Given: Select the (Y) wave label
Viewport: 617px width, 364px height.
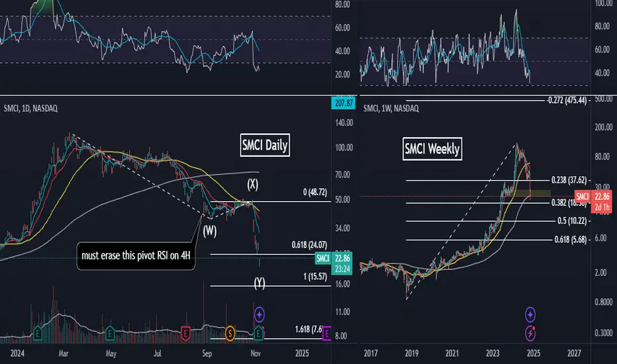Looking at the screenshot, I should [x=260, y=283].
